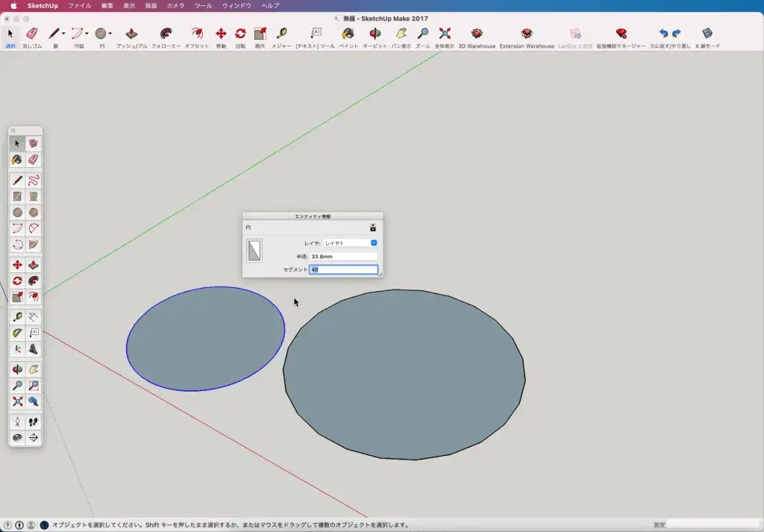Select the Position Camera tool in the left palette
The image size is (764, 532).
point(17,422)
